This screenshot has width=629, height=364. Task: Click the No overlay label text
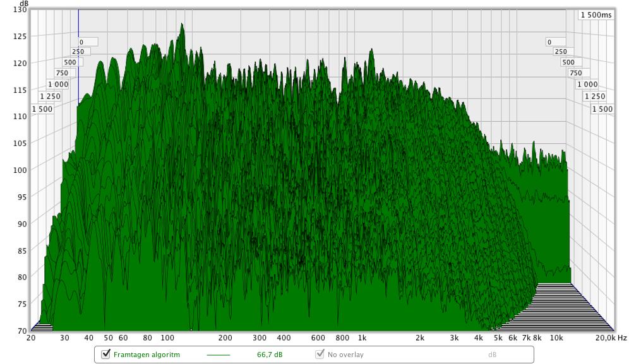345,355
